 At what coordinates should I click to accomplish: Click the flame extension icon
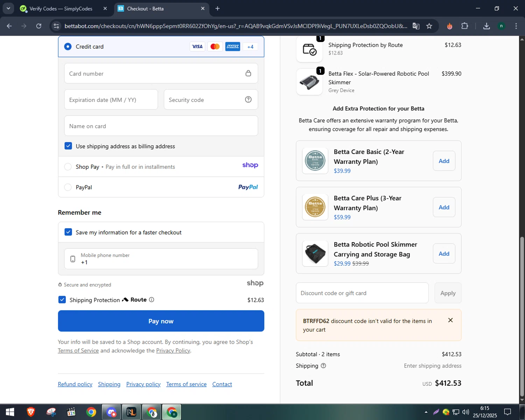450,26
